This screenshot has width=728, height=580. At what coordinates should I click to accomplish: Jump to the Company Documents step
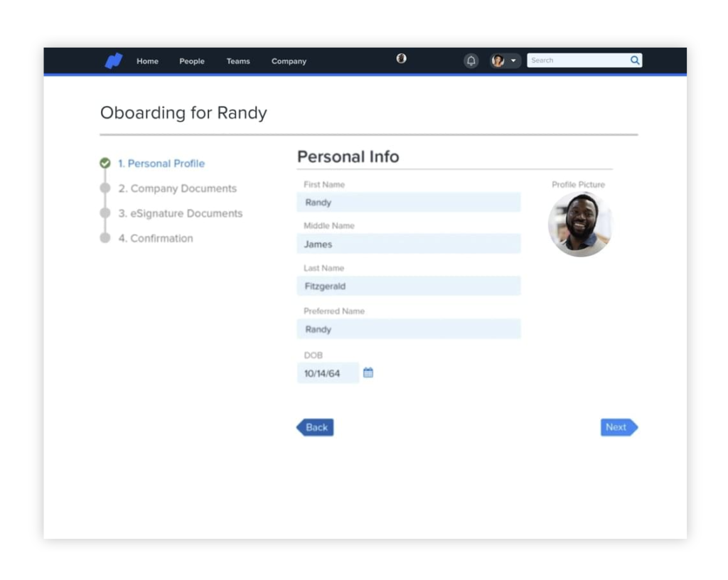click(178, 188)
